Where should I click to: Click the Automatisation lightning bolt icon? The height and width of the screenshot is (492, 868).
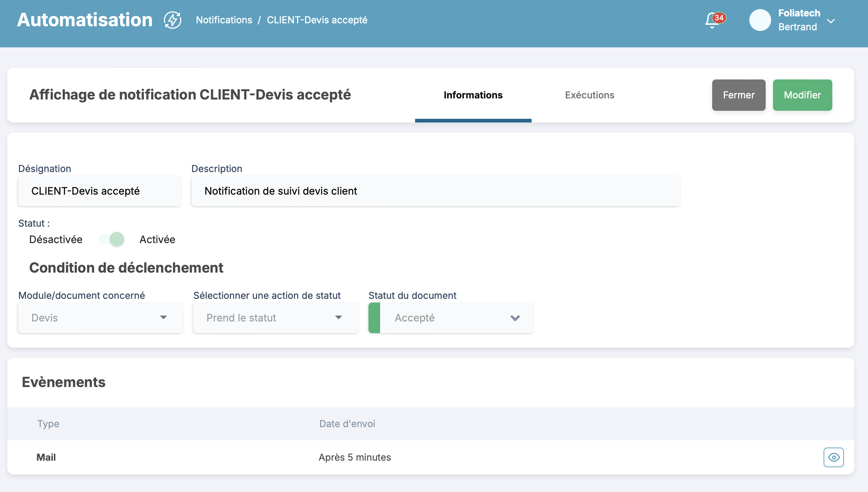click(x=173, y=20)
